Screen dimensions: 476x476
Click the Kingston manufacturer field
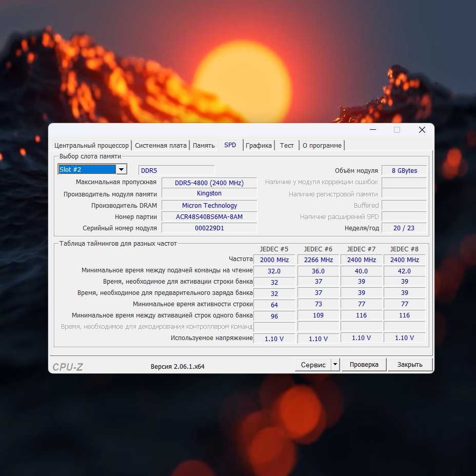pyautogui.click(x=209, y=193)
